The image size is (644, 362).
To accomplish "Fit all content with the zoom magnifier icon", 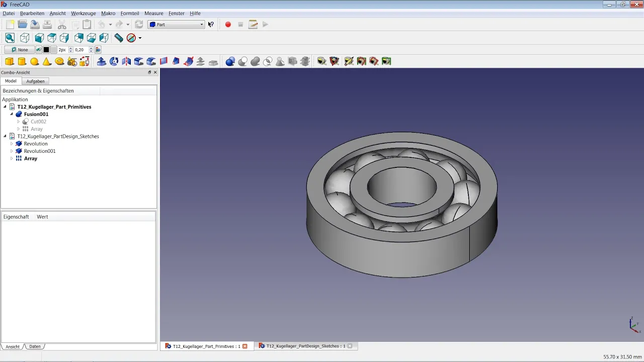I will pyautogui.click(x=10, y=38).
